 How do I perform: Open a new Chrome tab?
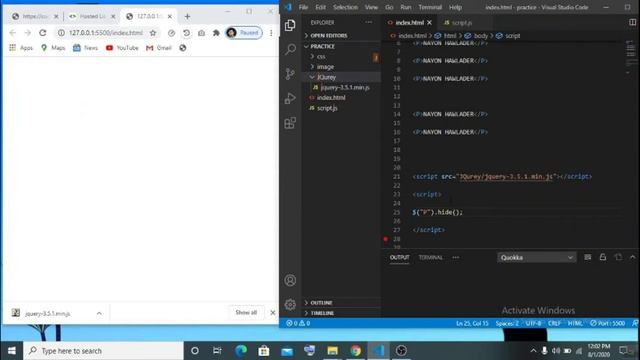187,16
